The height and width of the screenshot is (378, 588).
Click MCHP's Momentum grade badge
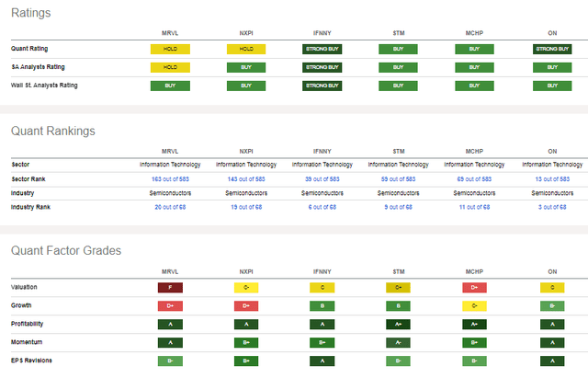tap(474, 343)
